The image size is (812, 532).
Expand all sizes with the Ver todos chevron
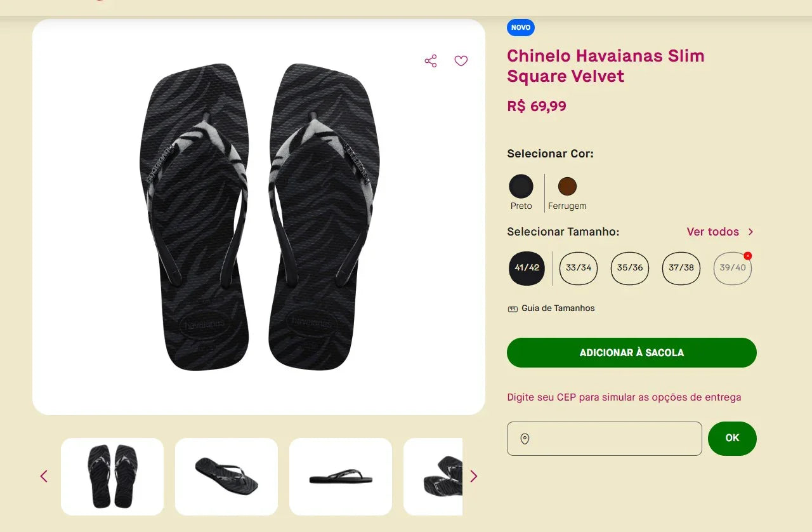point(750,232)
